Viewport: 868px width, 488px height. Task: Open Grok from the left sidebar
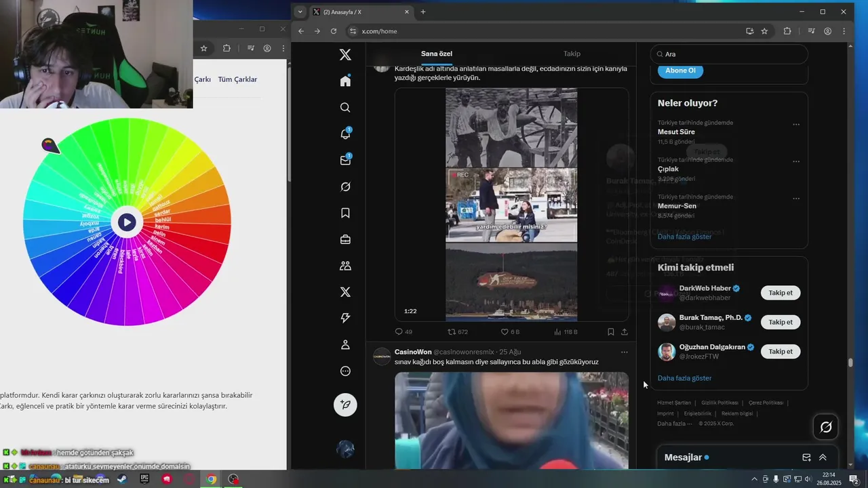click(x=345, y=186)
